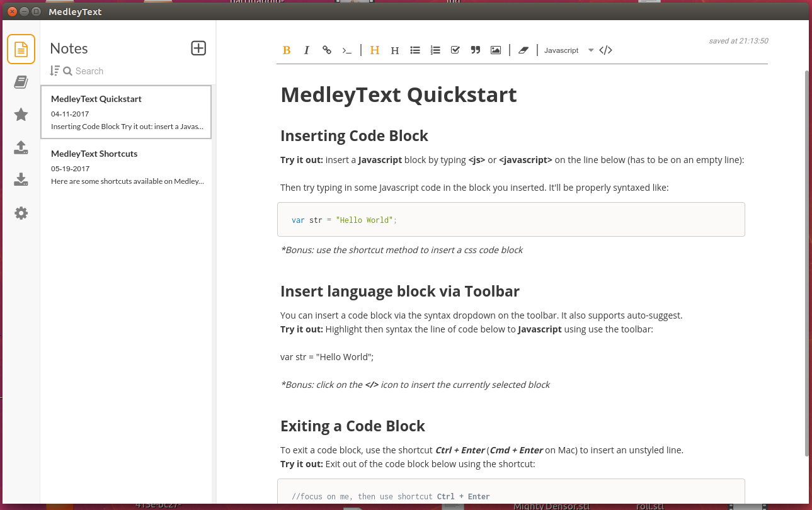Apply inline code with terminal prompt icon

pyautogui.click(x=347, y=50)
